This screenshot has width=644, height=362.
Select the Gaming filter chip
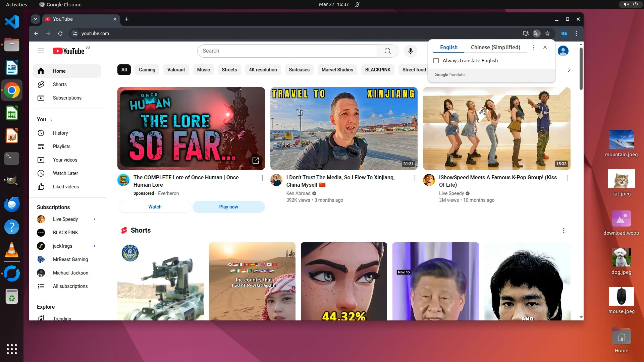pos(147,70)
